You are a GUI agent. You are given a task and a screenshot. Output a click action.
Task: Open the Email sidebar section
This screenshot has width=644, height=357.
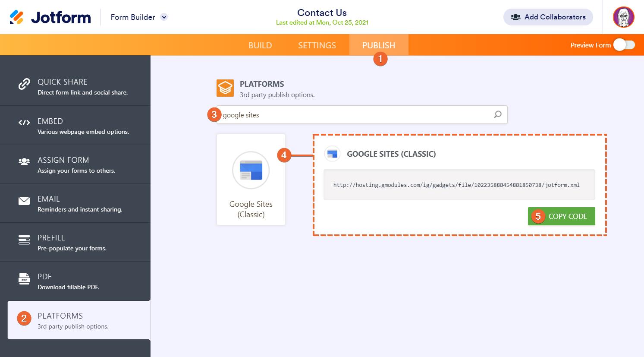(x=75, y=203)
